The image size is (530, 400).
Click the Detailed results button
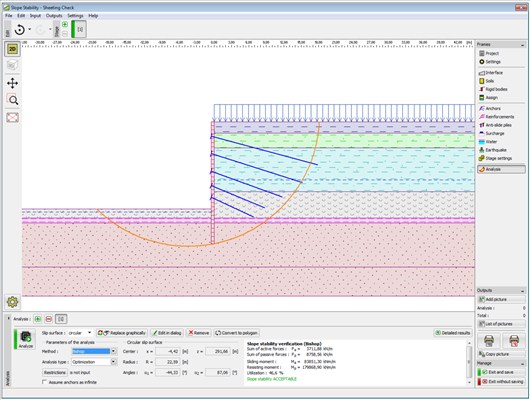click(x=453, y=333)
